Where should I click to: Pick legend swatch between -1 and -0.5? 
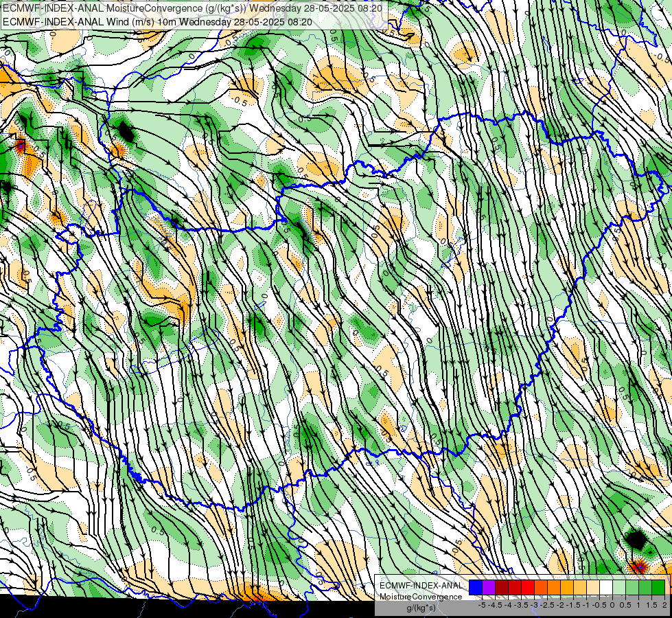[x=592, y=587]
